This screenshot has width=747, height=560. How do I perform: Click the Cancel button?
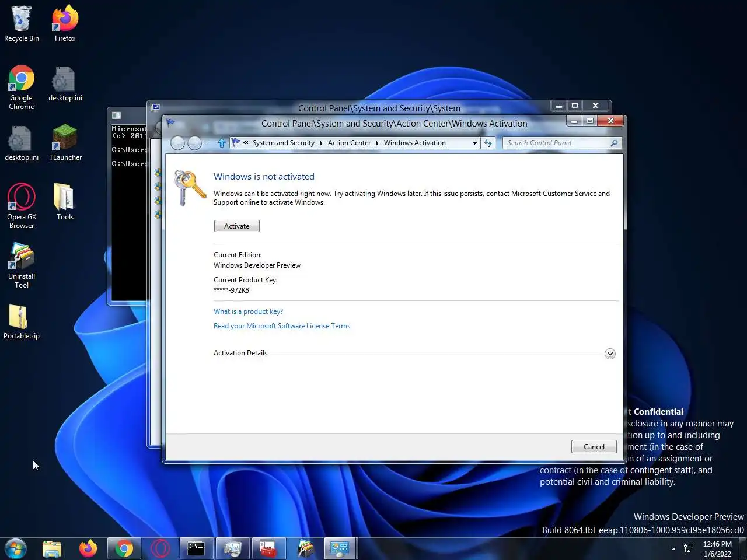pos(594,447)
